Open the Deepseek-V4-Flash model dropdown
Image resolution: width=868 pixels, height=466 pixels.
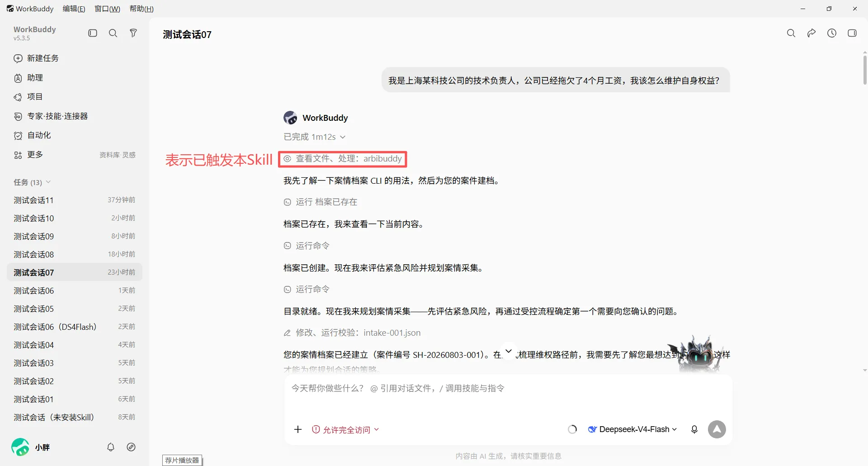(x=632, y=429)
